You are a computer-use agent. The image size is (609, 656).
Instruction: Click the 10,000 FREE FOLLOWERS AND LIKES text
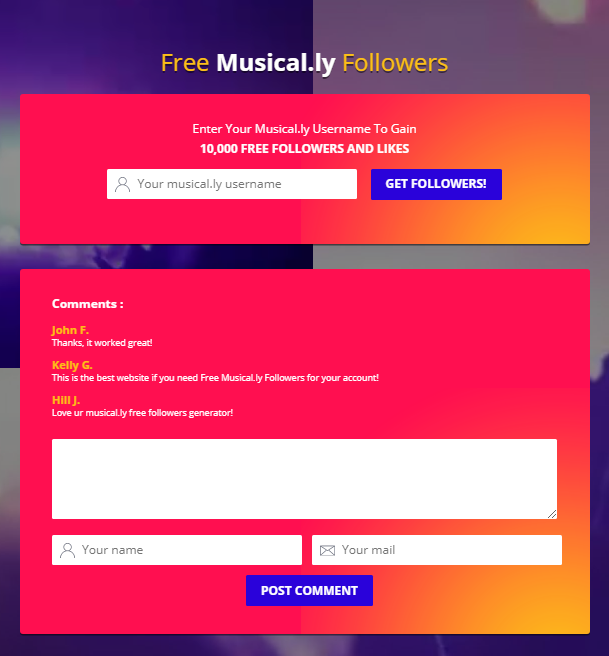click(304, 149)
